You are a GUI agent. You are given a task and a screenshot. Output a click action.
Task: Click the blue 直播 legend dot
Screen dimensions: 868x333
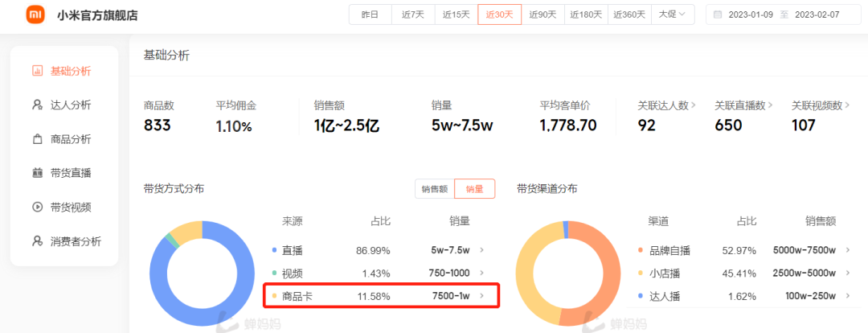point(274,250)
